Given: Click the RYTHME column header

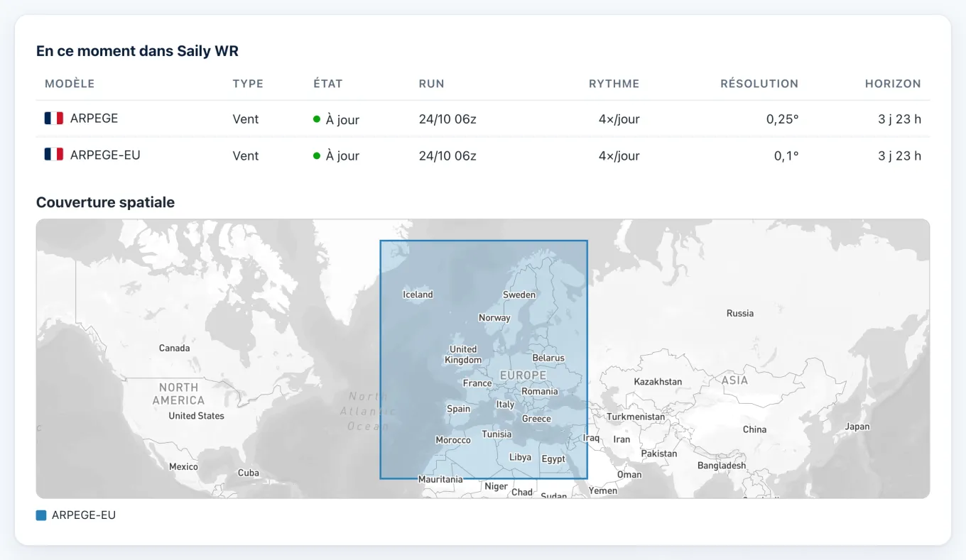Looking at the screenshot, I should click(x=614, y=84).
